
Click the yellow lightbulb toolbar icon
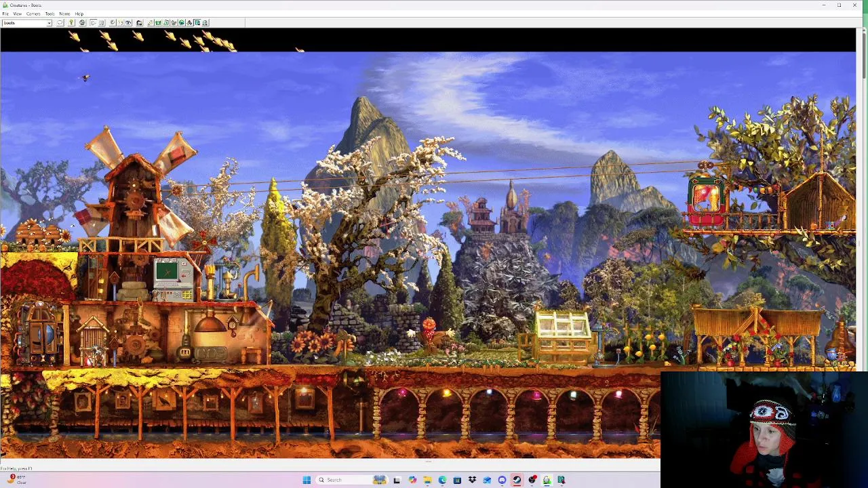(x=71, y=23)
